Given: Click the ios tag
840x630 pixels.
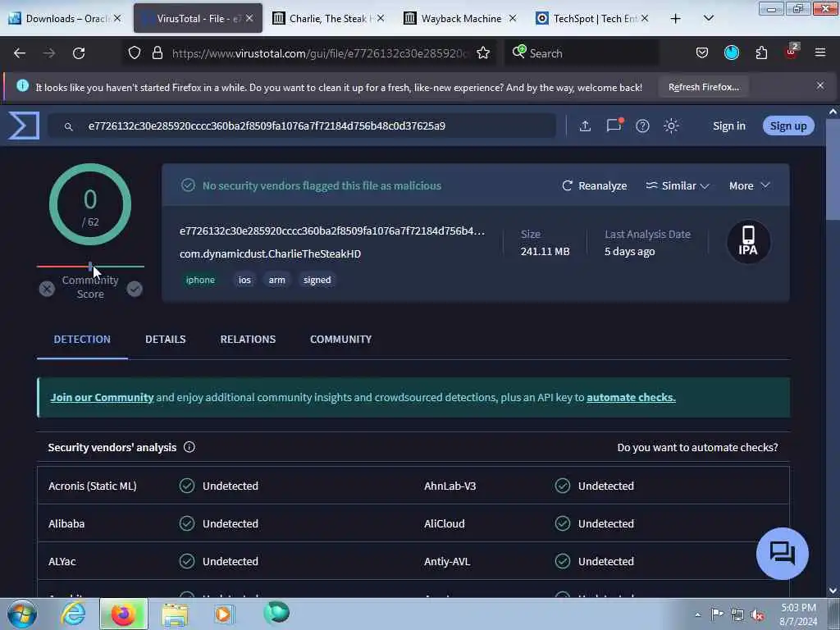Looking at the screenshot, I should 244,280.
